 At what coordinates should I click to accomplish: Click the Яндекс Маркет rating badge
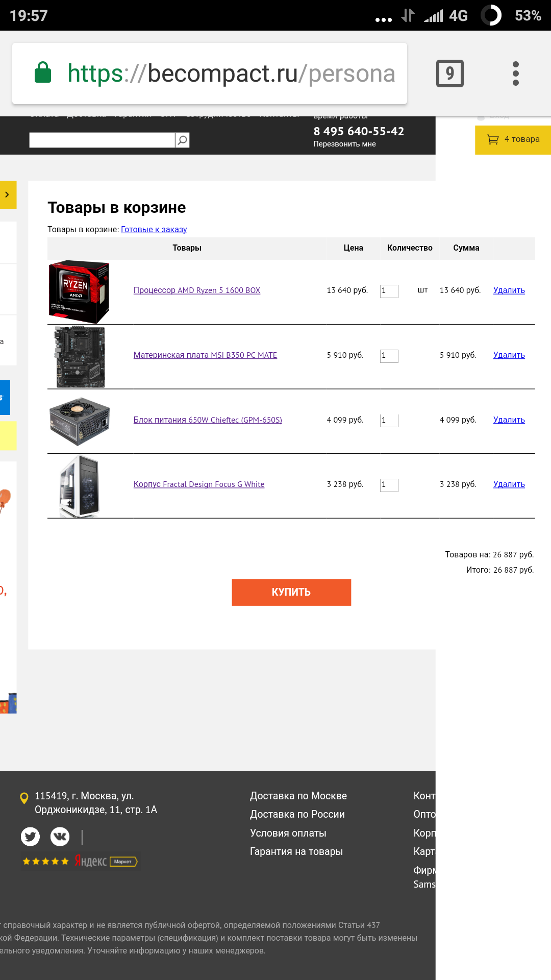[x=80, y=862]
